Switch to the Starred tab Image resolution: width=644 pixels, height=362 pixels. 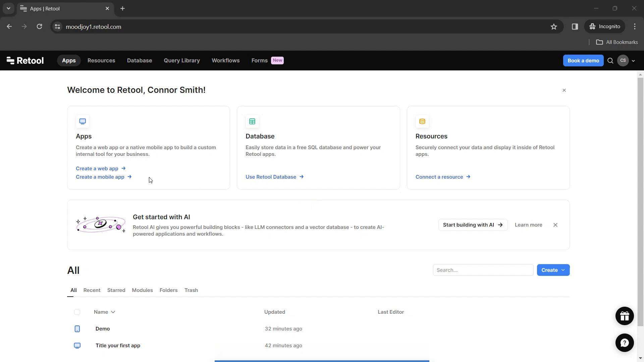[116, 290]
